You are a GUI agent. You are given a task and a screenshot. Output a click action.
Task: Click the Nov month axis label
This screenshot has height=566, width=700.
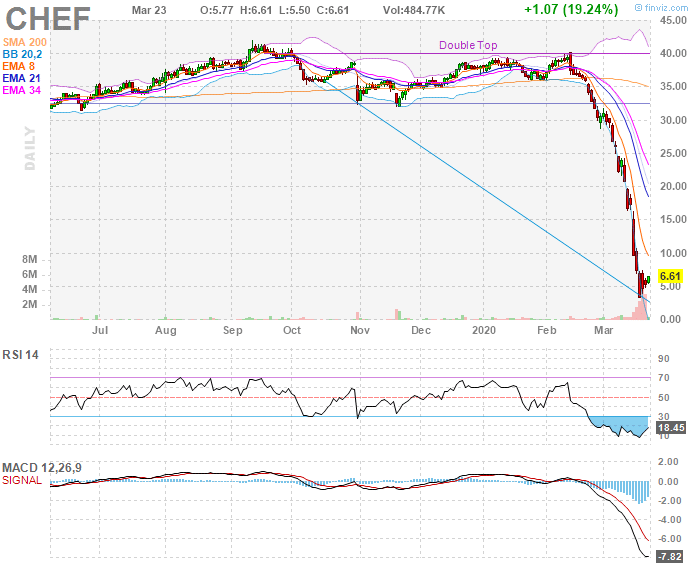point(360,330)
